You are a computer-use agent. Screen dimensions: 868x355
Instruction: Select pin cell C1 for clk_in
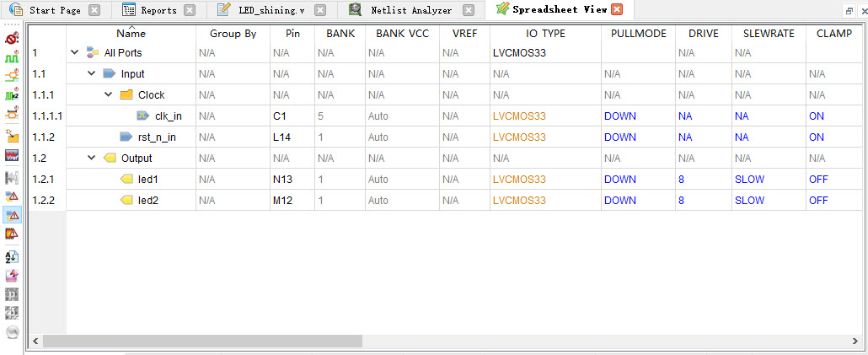click(292, 116)
